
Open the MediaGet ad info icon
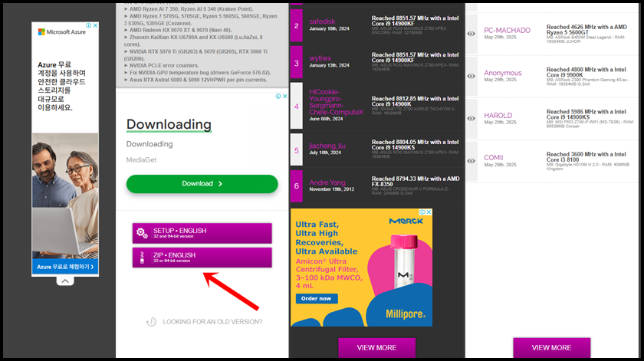coord(278,96)
